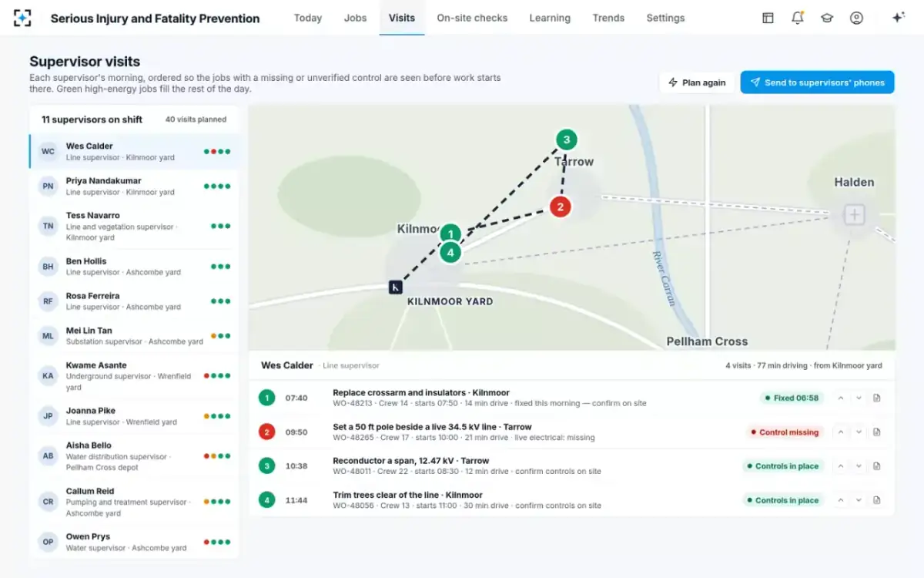Open the notifications bell icon

tap(797, 18)
